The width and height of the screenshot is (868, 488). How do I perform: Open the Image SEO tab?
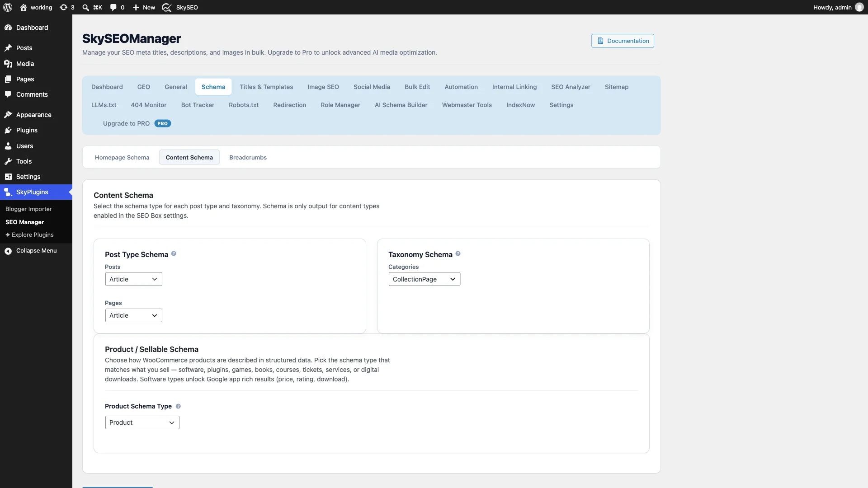[323, 87]
